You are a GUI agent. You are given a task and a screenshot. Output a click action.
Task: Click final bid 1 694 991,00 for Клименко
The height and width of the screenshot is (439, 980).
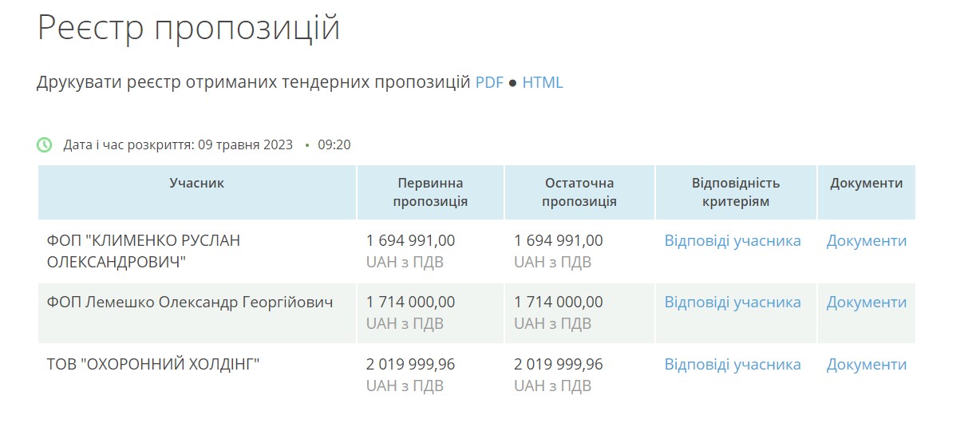(559, 240)
